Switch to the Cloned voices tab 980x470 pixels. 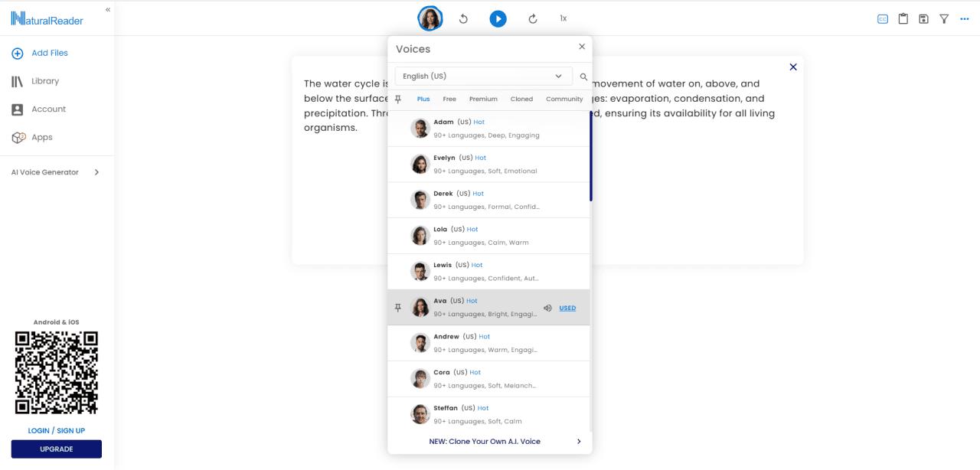(521, 100)
